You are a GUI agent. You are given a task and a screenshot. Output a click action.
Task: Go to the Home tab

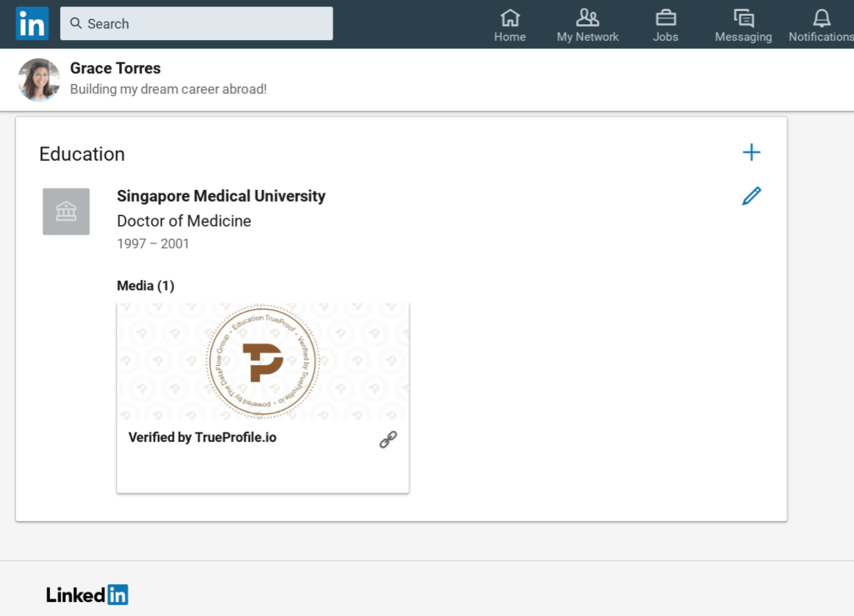[510, 26]
